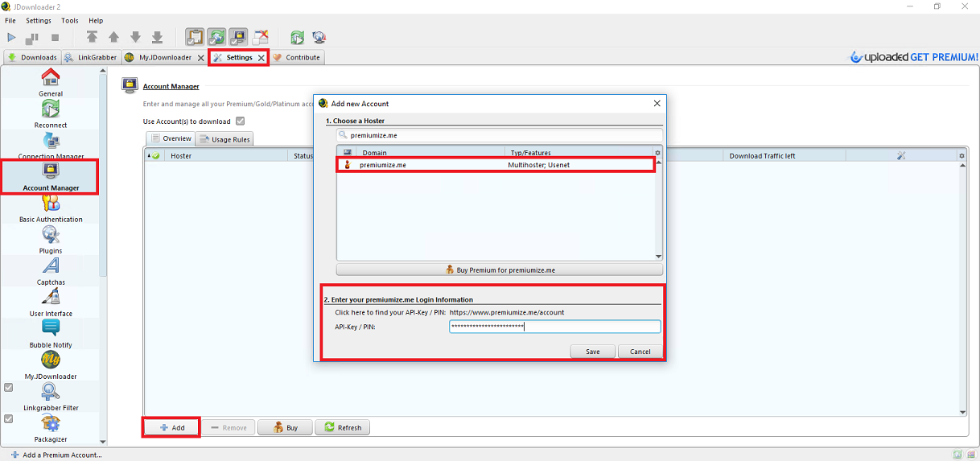Open the Contribute tab
Screen dimensions: 980x461
coord(297,57)
